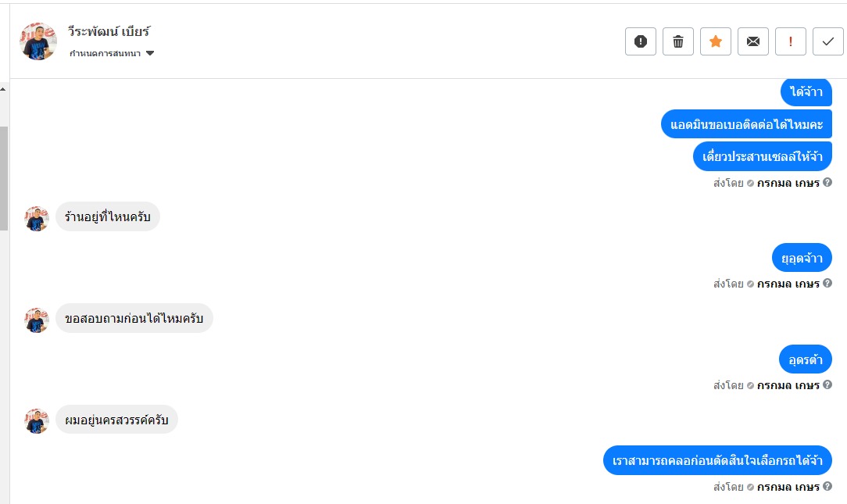Click the header profile picture of วีระพัฒน์ เบียร์
The width and height of the screenshot is (847, 504).
pos(38,41)
